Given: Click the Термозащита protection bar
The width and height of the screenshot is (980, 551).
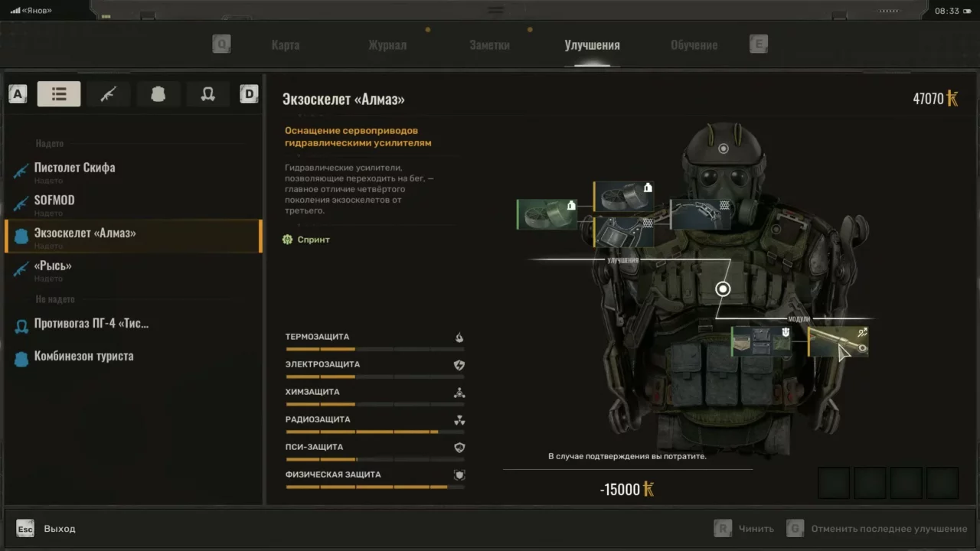Looking at the screenshot, I should coord(374,349).
